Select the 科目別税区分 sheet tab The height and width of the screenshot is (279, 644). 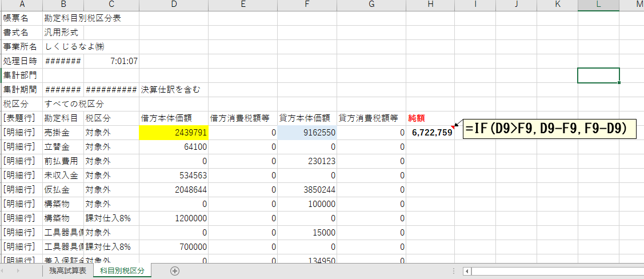click(122, 271)
